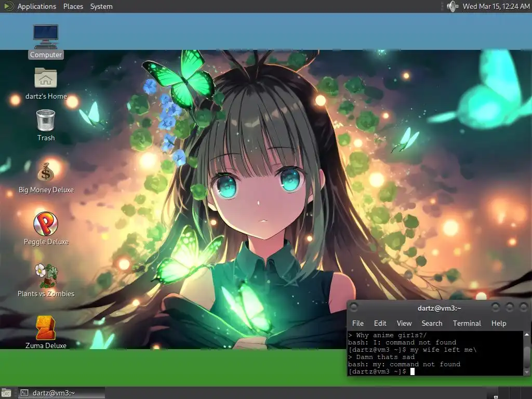Click the line "> Damn thats sad"
The width and height of the screenshot is (532, 399).
381,357
